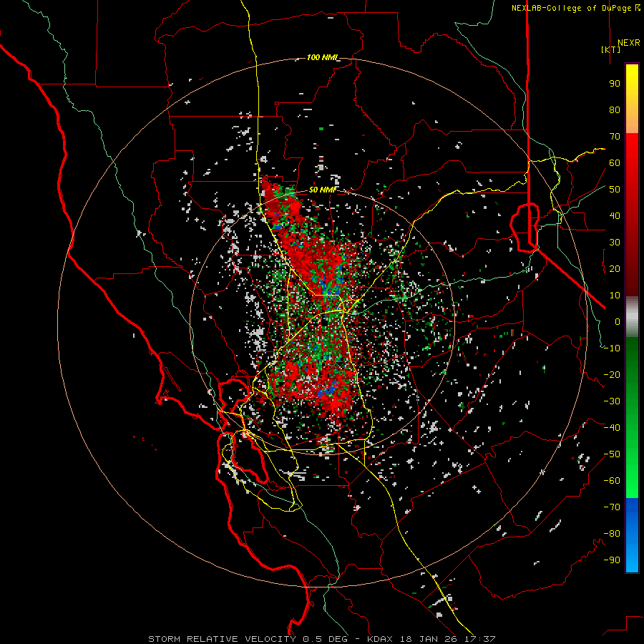Select the -30 value on velocity scale
644x644 pixels.
612,401
